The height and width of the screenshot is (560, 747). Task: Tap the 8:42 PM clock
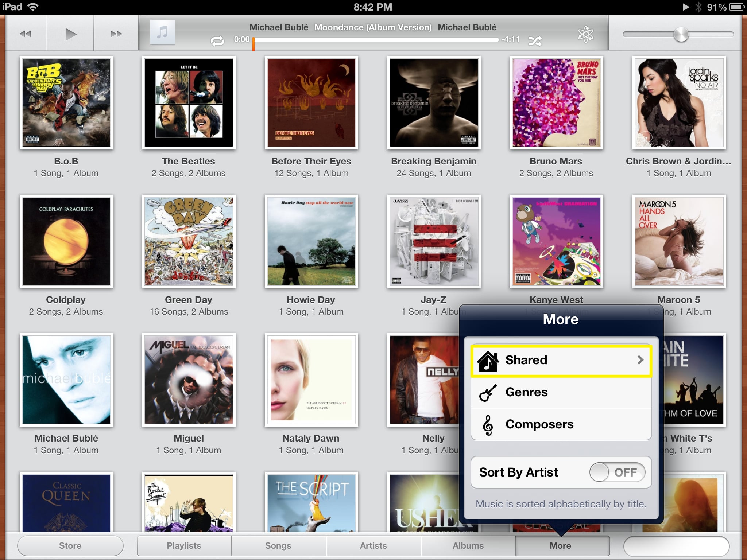[x=373, y=7]
